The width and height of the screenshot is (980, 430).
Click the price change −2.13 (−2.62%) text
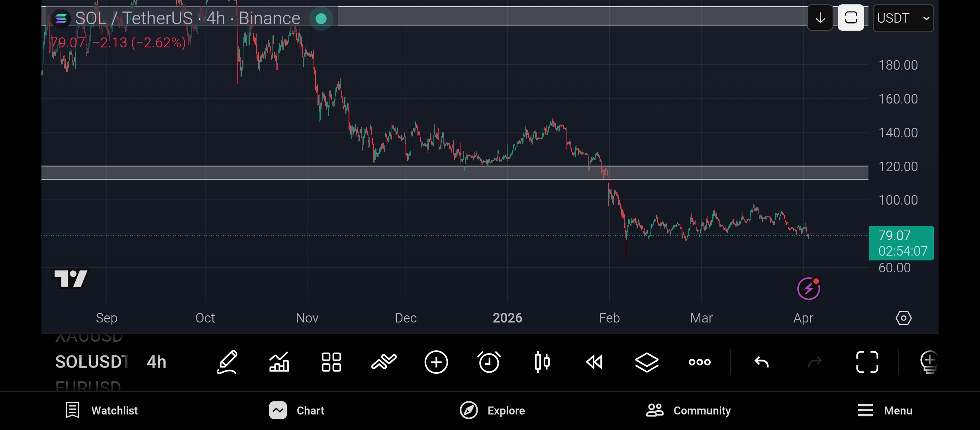tap(139, 43)
